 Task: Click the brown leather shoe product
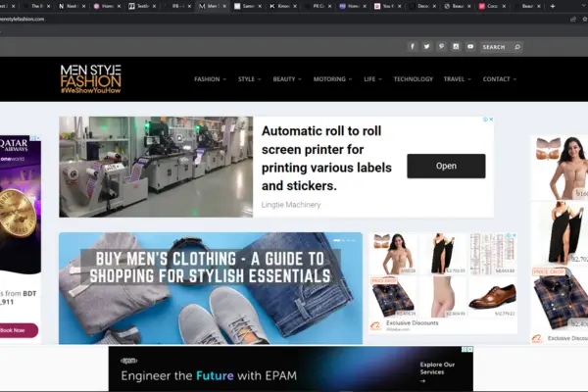pyautogui.click(x=492, y=296)
